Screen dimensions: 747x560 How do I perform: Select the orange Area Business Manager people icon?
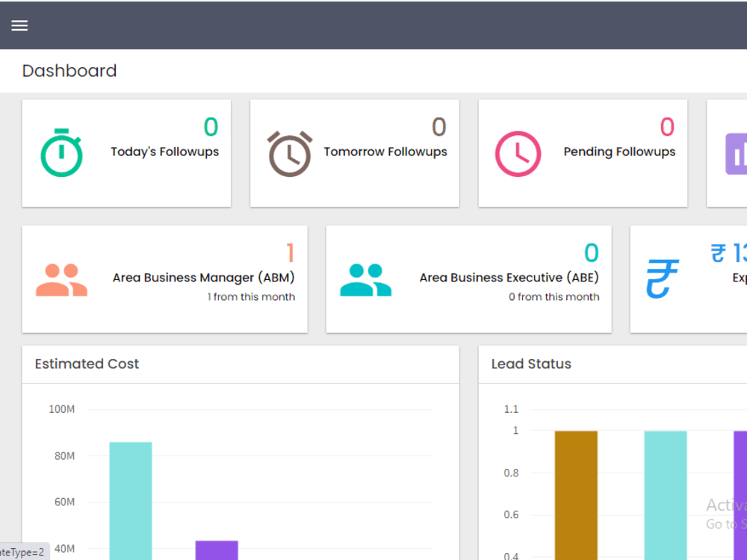point(61,279)
